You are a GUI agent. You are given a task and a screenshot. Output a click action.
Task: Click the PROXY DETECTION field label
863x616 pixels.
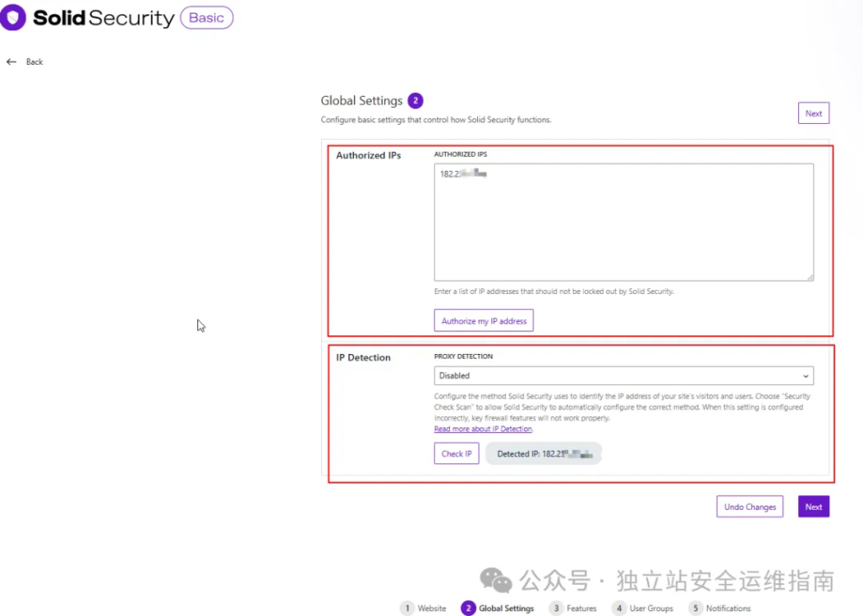coord(464,356)
